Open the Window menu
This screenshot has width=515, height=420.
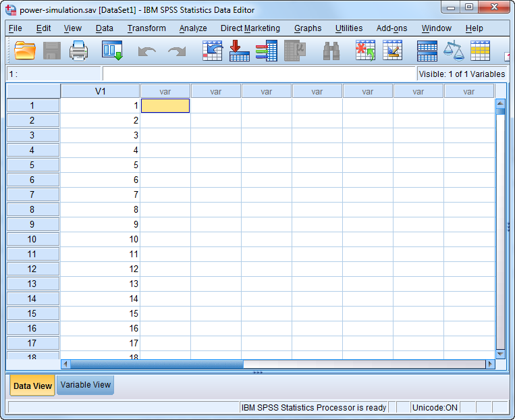437,28
